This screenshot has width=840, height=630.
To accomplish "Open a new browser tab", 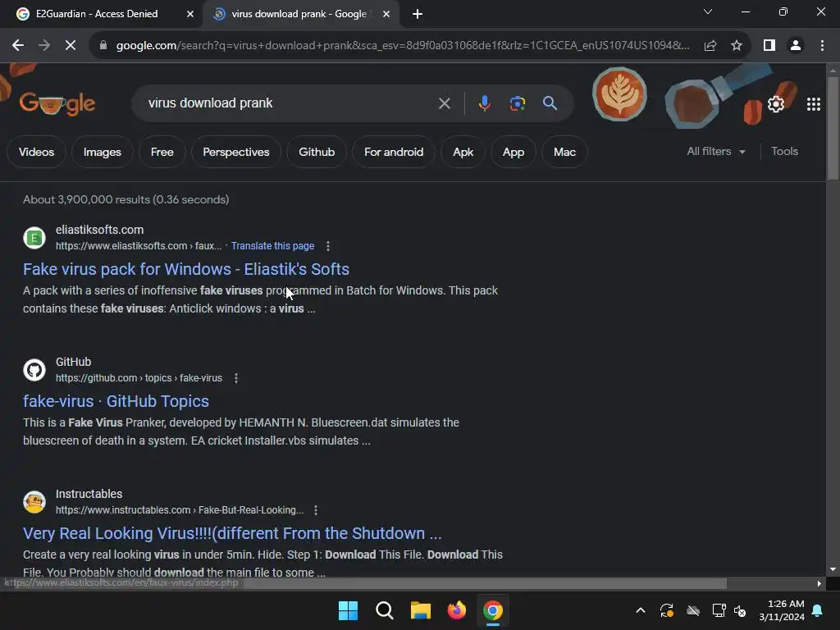I will click(x=418, y=14).
